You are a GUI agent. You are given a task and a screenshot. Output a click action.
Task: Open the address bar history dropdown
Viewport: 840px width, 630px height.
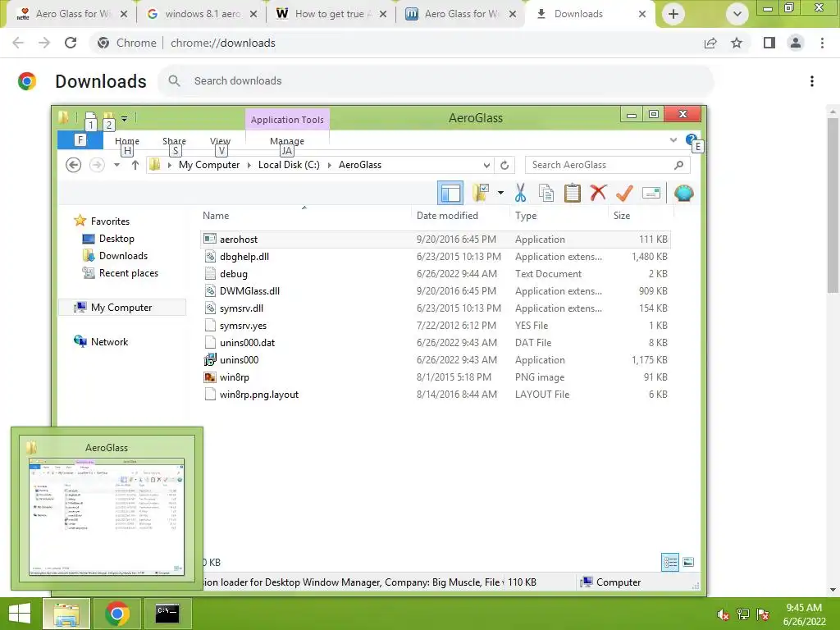(486, 165)
